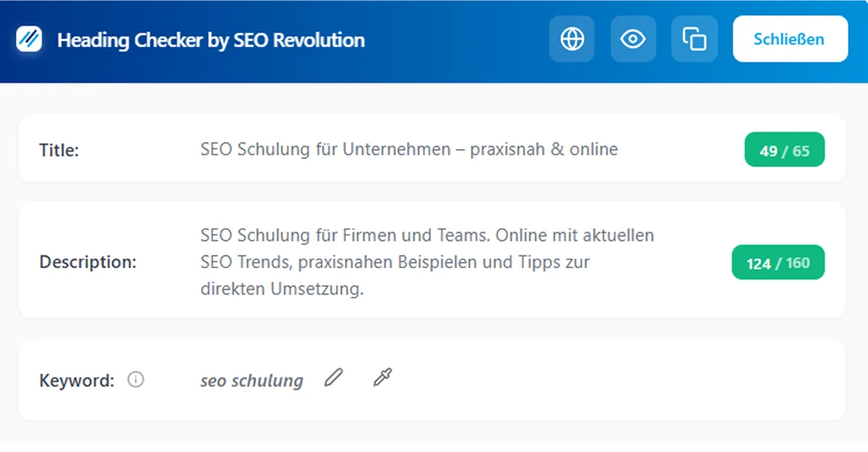The image size is (868, 452).
Task: Click the globe icon in the header
Action: click(572, 38)
